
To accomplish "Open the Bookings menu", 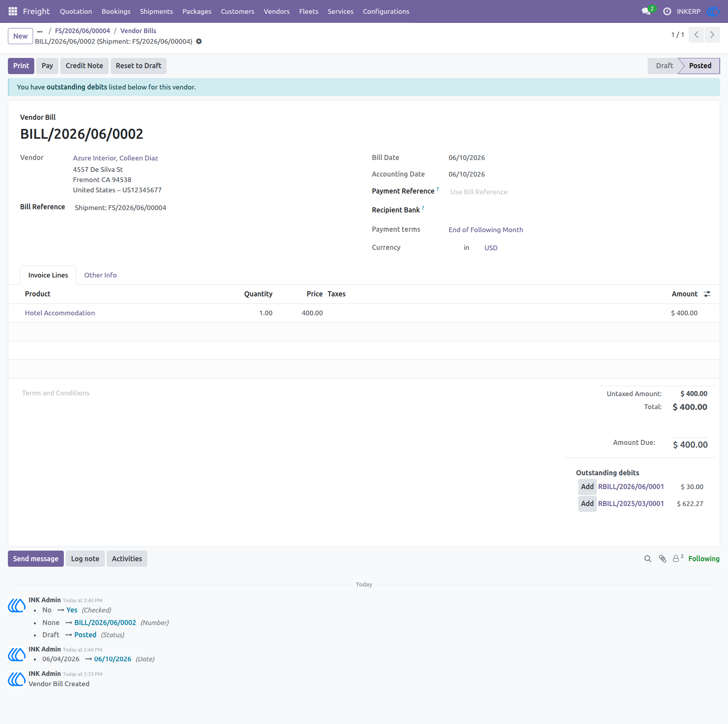I will click(x=116, y=11).
